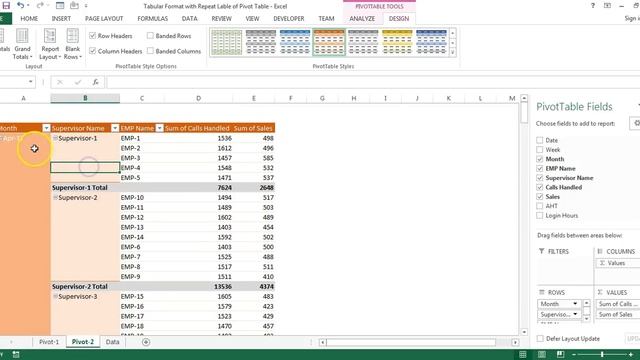This screenshot has height=360, width=640.
Task: Click the Values field in COLUMNS area
Action: [x=618, y=263]
